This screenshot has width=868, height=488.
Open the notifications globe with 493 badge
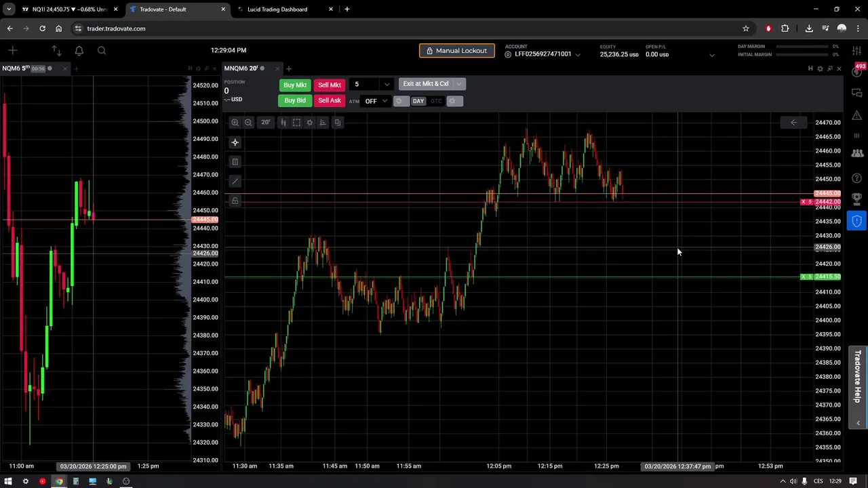857,70
